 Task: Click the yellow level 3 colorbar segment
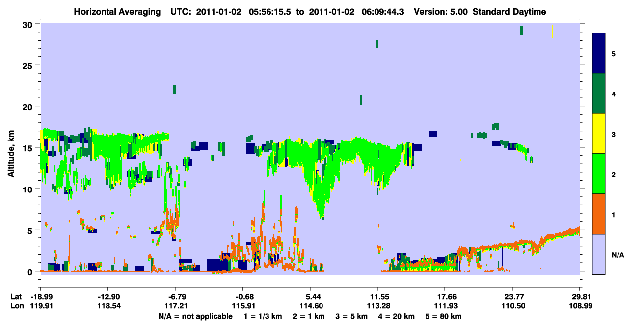coord(599,134)
